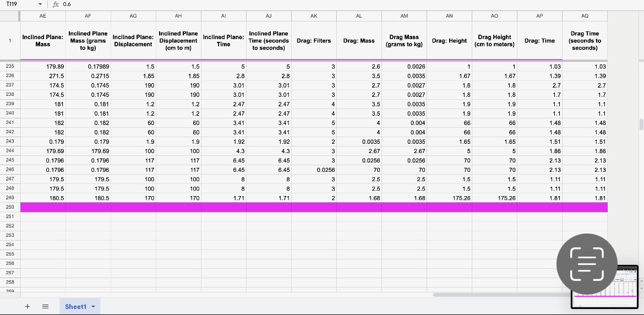
Task: Click 'Drag Mass (grams to kg)' header
Action: click(x=404, y=41)
